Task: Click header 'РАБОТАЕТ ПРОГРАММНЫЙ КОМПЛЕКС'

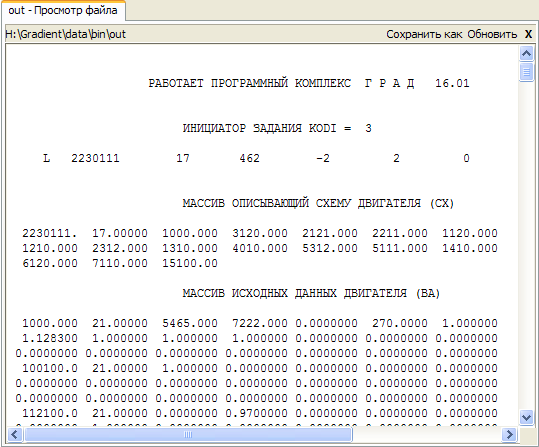Action: coord(250,83)
